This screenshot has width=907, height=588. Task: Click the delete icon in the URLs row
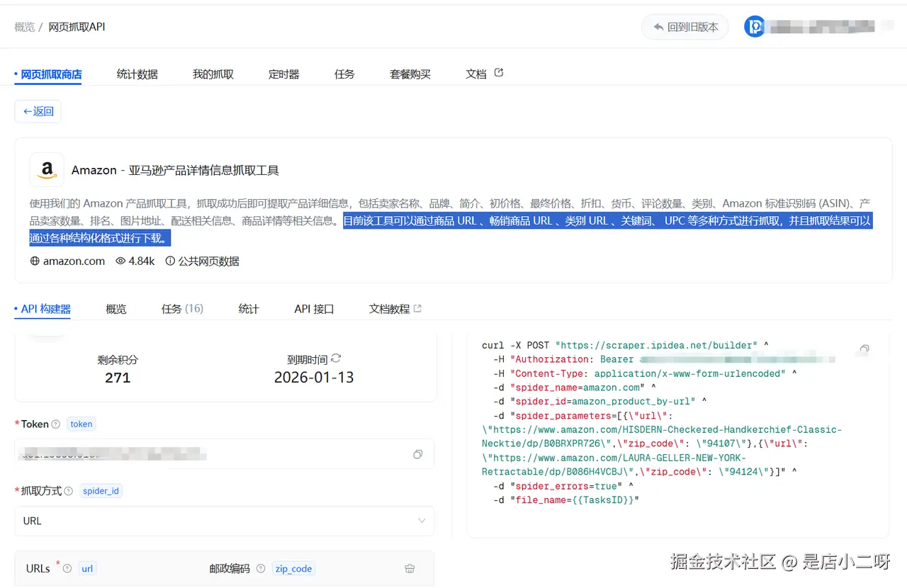(x=410, y=568)
